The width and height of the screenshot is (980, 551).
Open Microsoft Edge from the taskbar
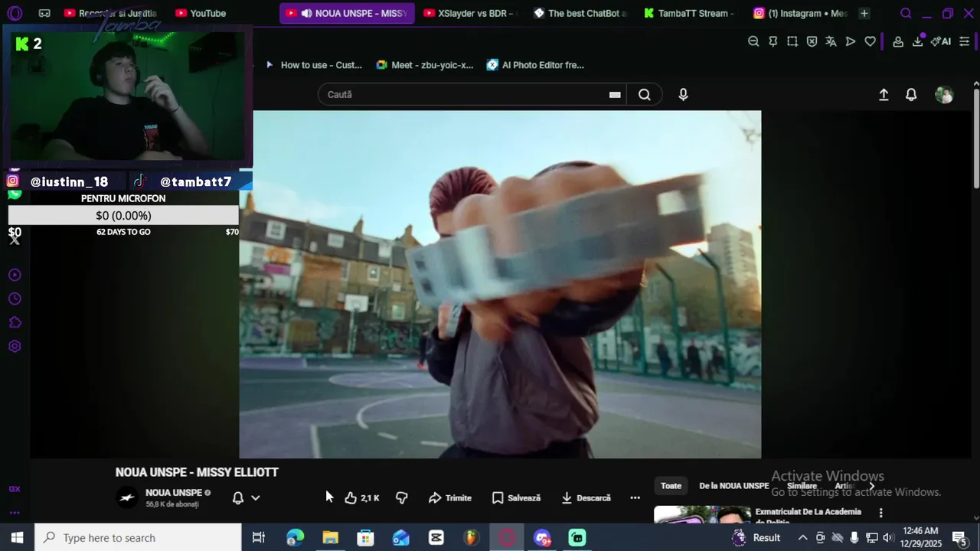pyautogui.click(x=295, y=538)
